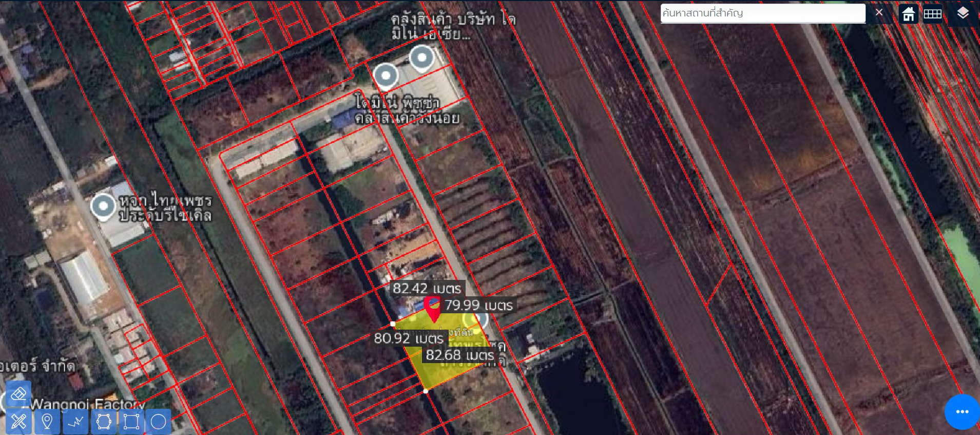
Task: Click the home icon button
Action: coord(908,14)
